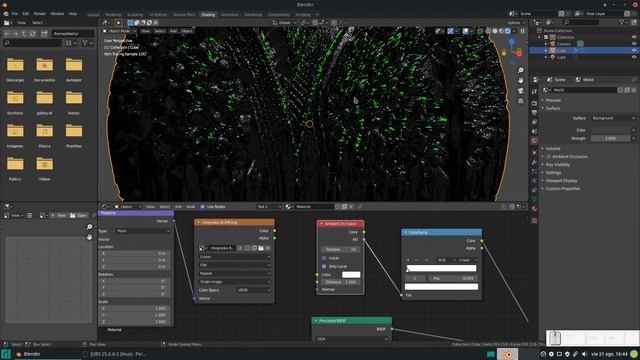The height and width of the screenshot is (360, 640).
Task: Click Open button in image editor
Action: 78,216
